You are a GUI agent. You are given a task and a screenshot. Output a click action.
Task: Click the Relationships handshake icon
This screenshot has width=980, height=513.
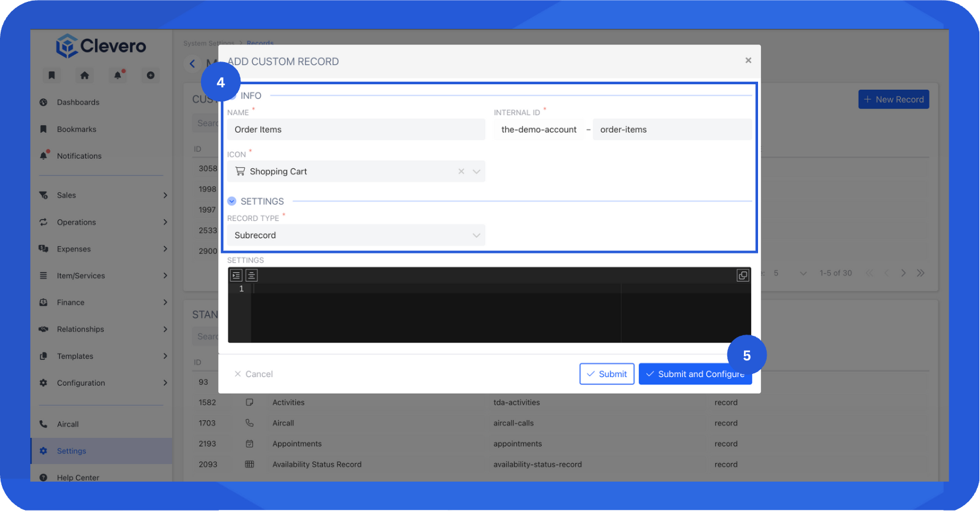point(44,329)
